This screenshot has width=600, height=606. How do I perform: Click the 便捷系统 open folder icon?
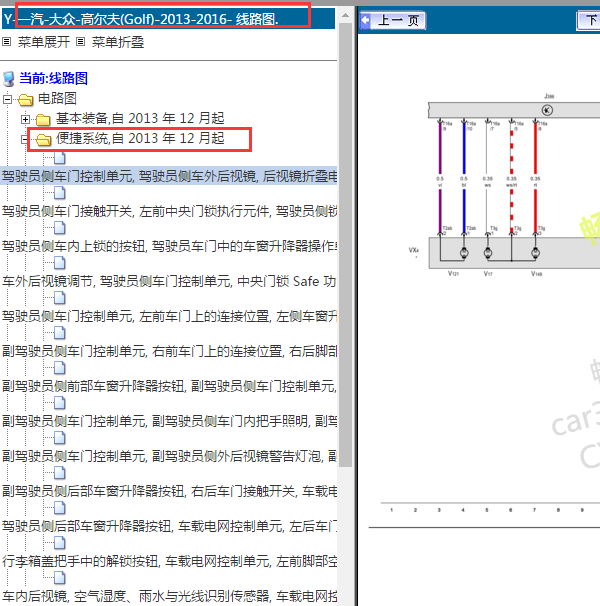(x=43, y=140)
